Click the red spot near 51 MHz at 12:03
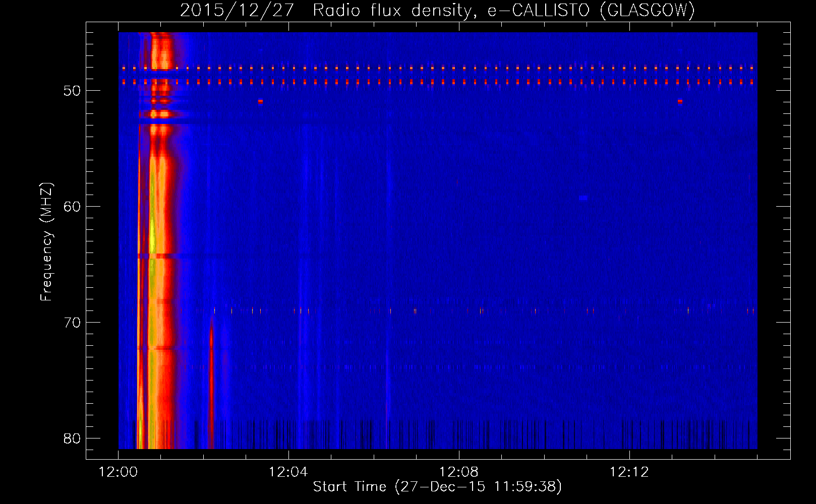The width and height of the screenshot is (816, 504). [260, 101]
